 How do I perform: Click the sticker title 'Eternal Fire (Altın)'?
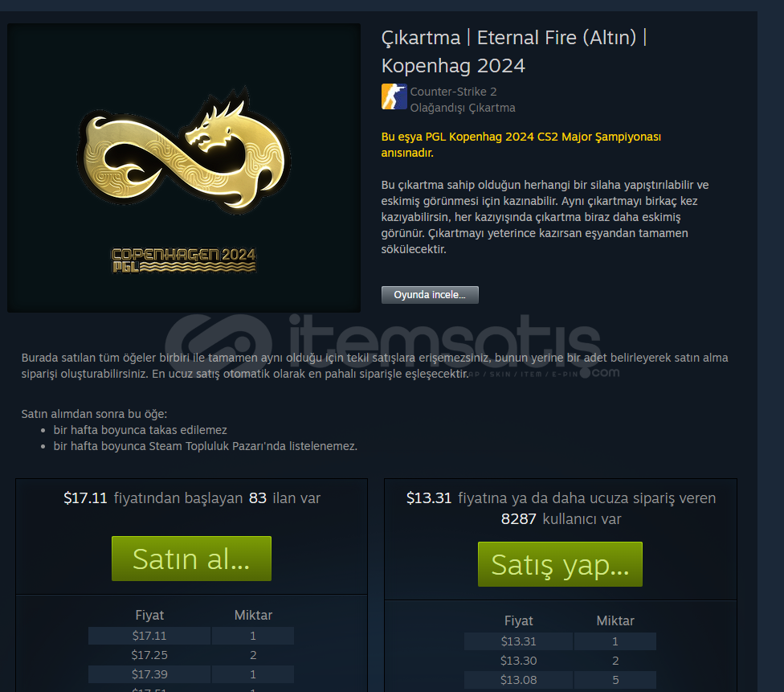[x=557, y=38]
